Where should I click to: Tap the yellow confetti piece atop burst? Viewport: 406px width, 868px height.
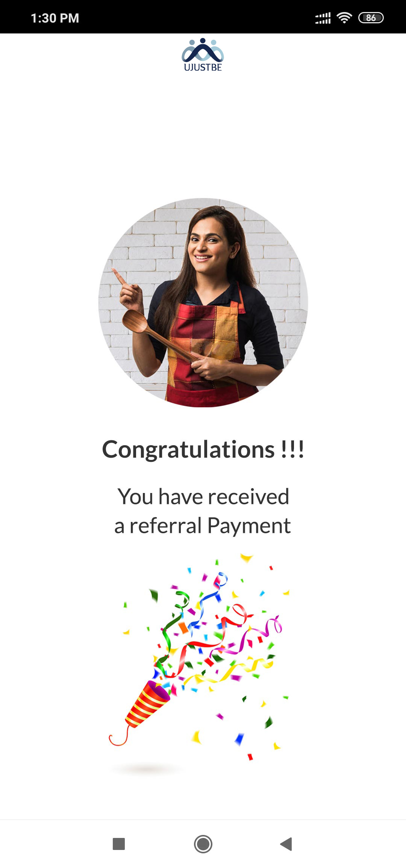(x=247, y=558)
